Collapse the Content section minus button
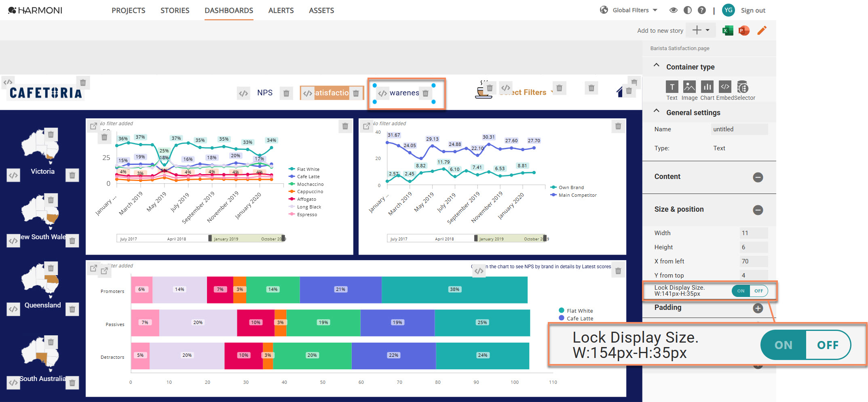The image size is (868, 402). 758,177
